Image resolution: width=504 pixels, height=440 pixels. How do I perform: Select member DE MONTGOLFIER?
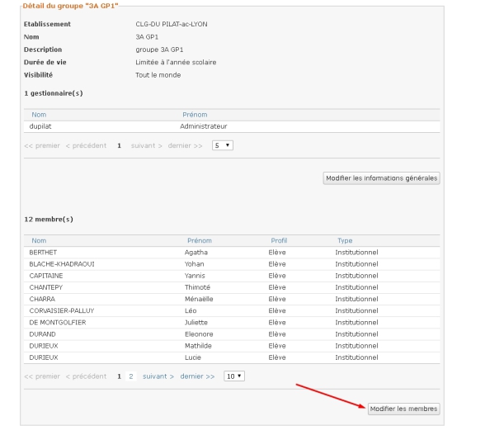click(x=232, y=322)
